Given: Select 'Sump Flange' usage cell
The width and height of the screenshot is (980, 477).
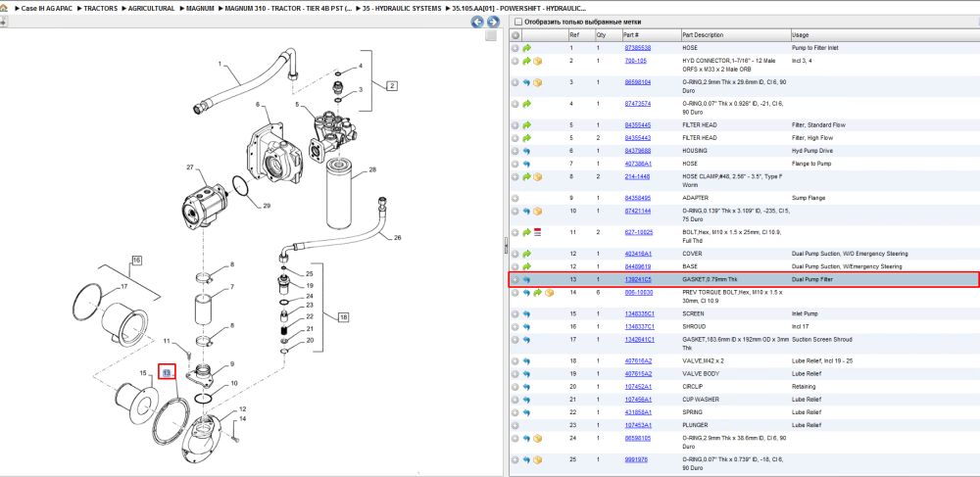Looking at the screenshot, I should tap(808, 199).
